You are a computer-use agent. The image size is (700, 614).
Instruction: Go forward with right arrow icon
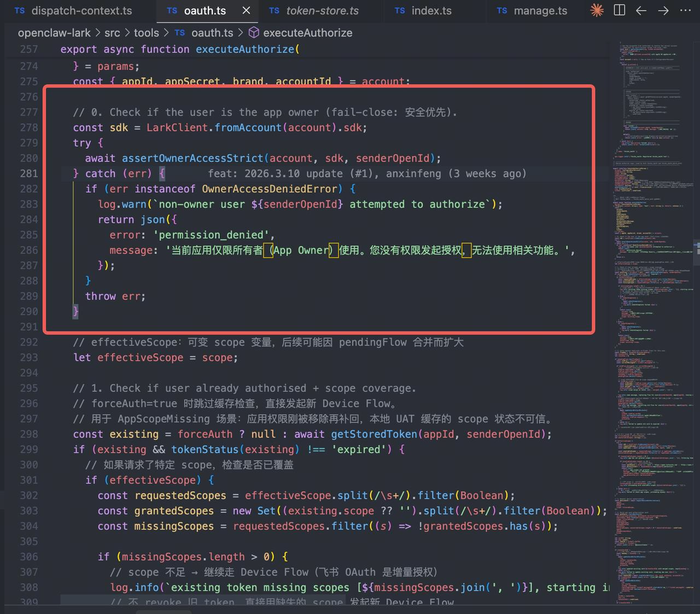(663, 10)
